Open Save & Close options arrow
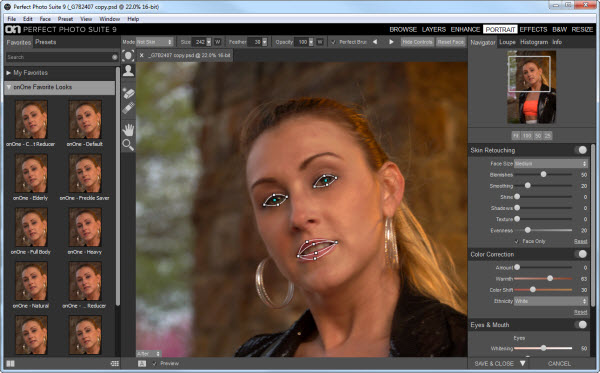600x373 pixels. point(523,363)
